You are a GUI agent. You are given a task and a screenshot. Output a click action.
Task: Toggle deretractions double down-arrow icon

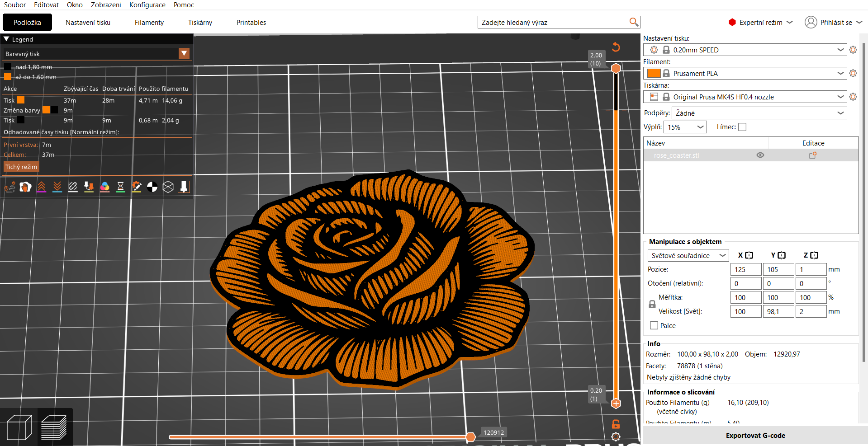57,187
